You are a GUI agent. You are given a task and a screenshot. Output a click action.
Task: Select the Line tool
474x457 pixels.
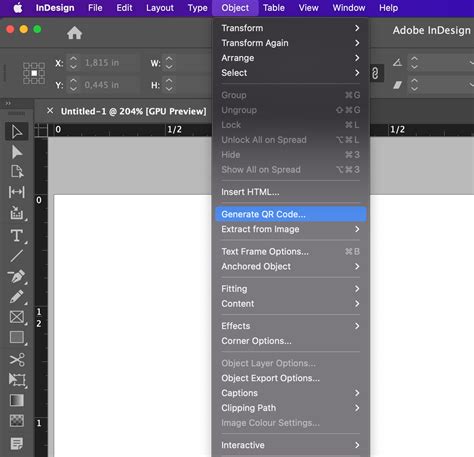[x=17, y=256]
